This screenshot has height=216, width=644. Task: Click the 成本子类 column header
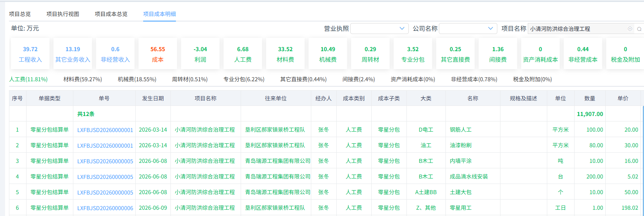[389, 98]
